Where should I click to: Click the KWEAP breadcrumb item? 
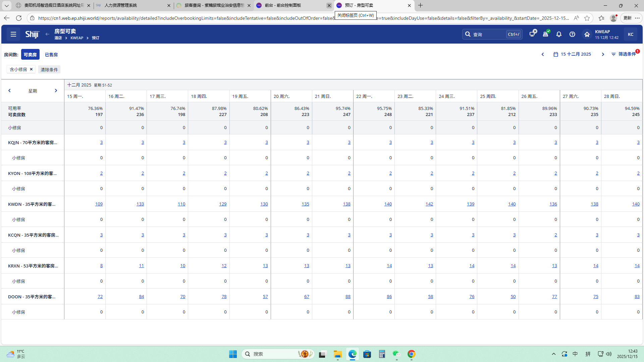[x=77, y=38]
